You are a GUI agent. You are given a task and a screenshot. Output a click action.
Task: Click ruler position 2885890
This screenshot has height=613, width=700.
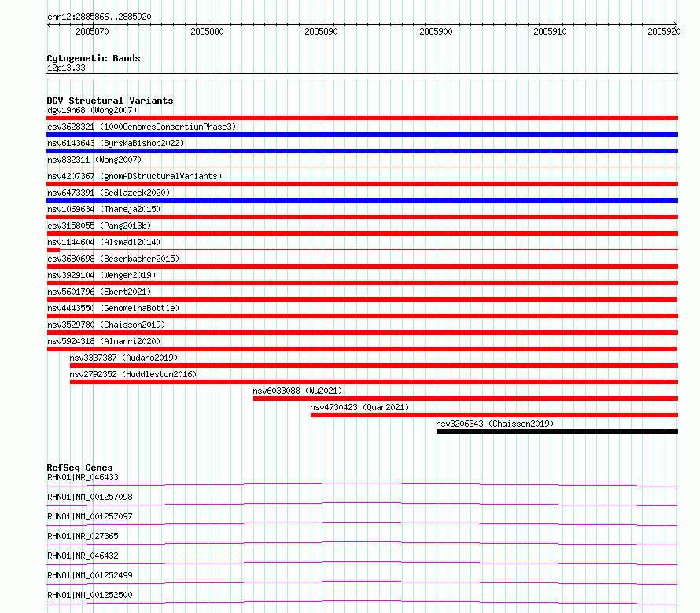[322, 31]
